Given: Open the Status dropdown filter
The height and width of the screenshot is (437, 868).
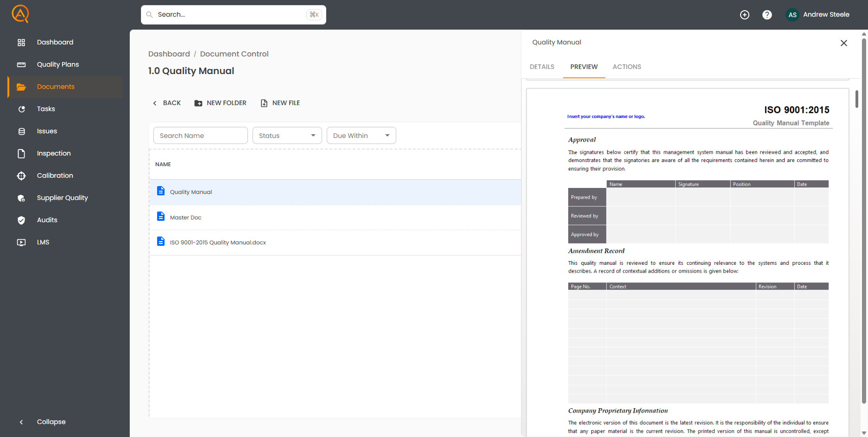Looking at the screenshot, I should pyautogui.click(x=287, y=136).
